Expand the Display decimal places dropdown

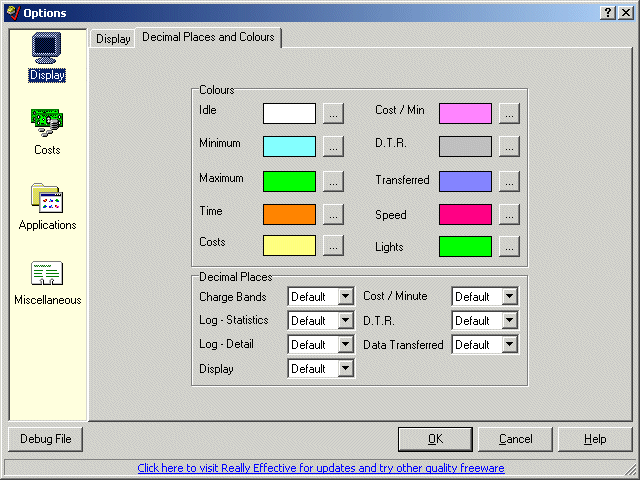(345, 369)
